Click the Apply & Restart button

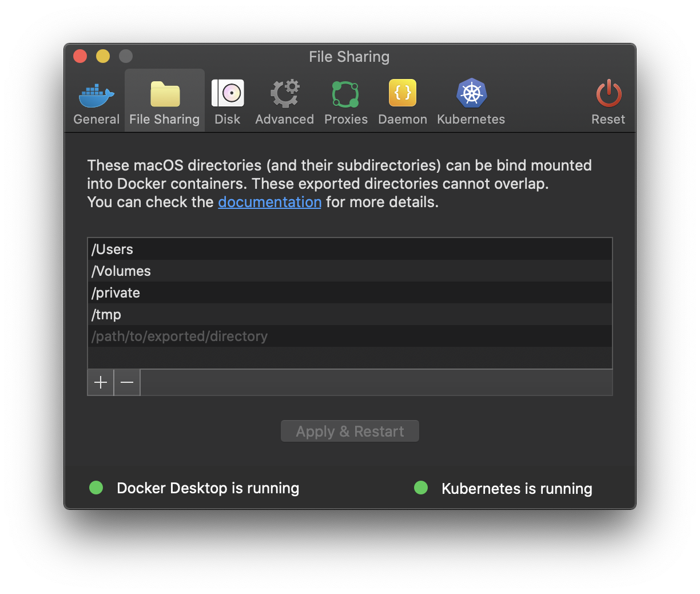349,431
